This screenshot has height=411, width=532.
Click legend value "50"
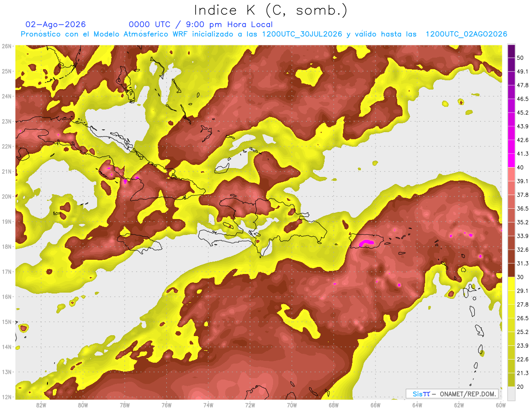pyautogui.click(x=520, y=59)
